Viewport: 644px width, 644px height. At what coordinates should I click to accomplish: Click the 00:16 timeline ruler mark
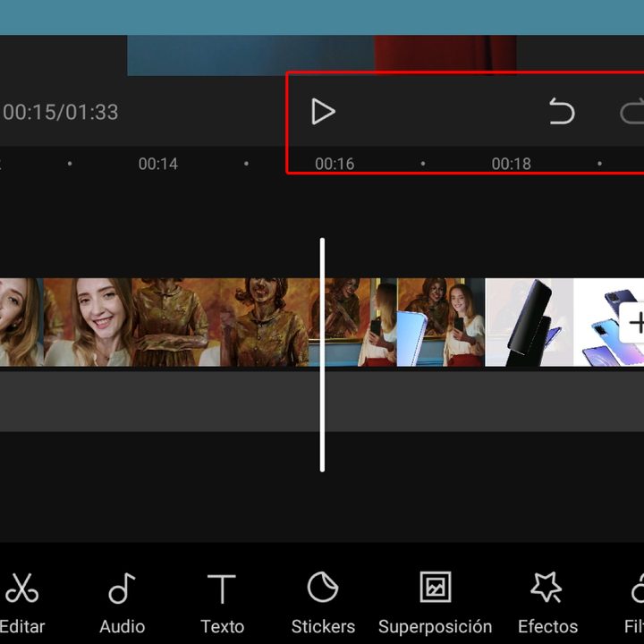(335, 164)
